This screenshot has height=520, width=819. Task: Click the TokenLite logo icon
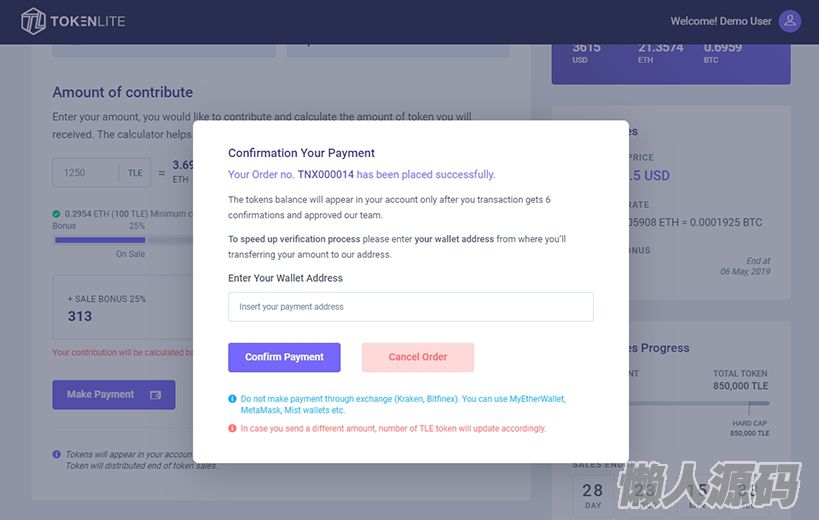[34, 21]
